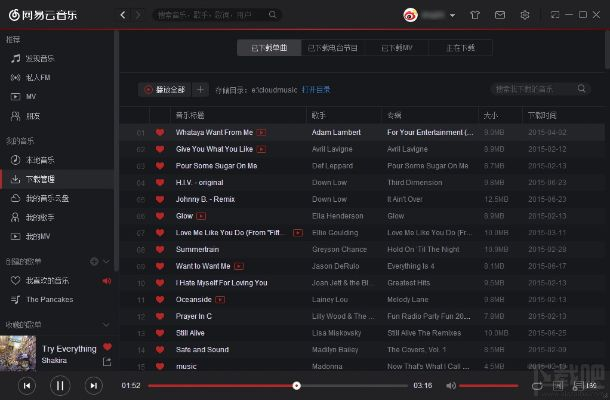Unlike the song Whataya Want From Me
Image resolution: width=610 pixels, height=400 pixels.
pyautogui.click(x=159, y=132)
